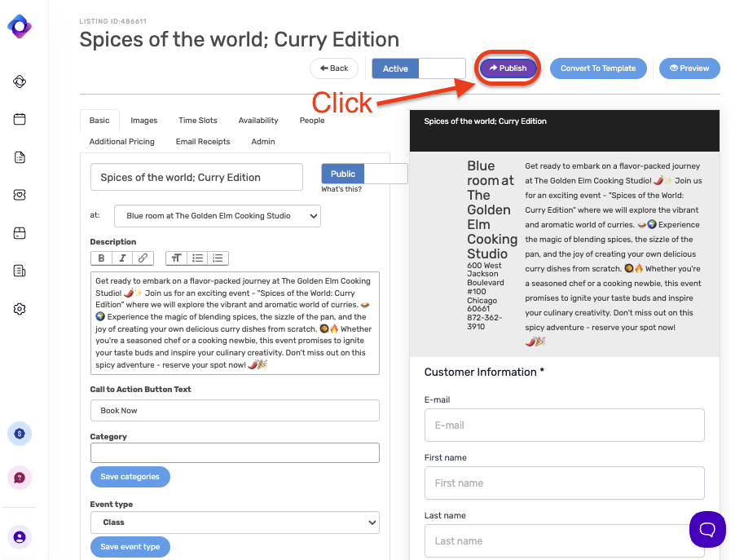Click the Last name field in preview
735x560 pixels.
(x=565, y=540)
